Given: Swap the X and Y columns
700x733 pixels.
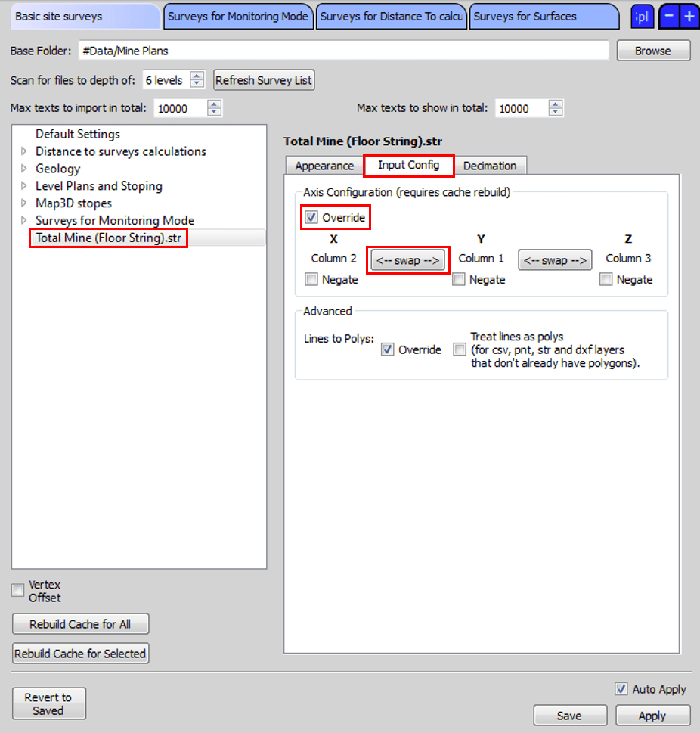Looking at the screenshot, I should click(x=407, y=259).
